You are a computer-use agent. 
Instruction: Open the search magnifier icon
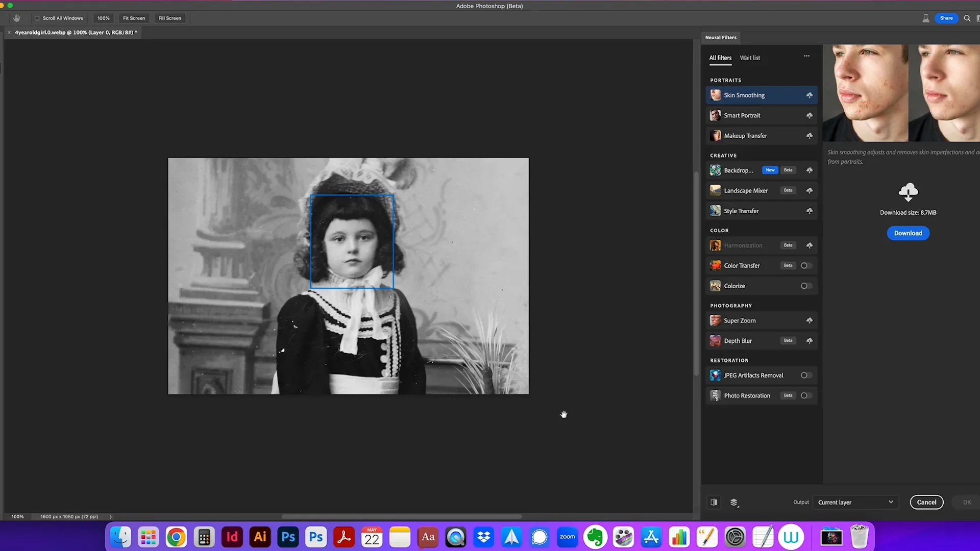click(x=967, y=18)
